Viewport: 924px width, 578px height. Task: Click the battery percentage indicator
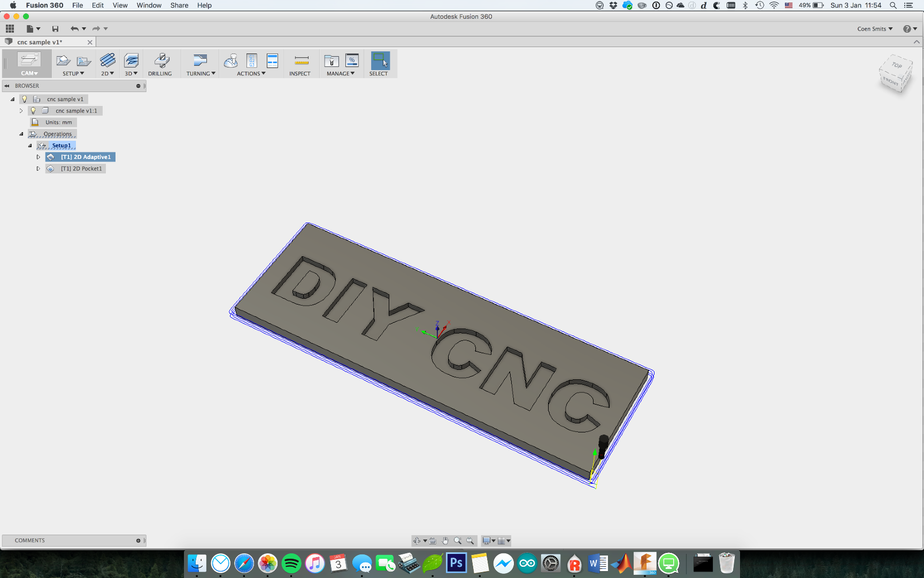804,5
